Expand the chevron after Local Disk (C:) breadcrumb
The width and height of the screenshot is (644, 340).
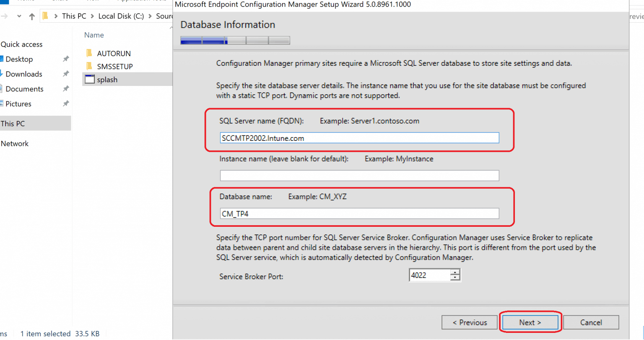[x=150, y=16]
